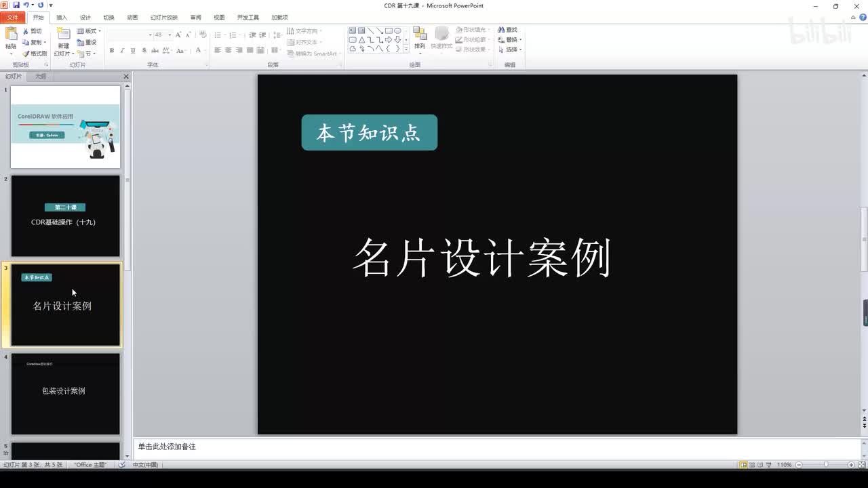
Task: Toggle left text alignment
Action: [218, 50]
